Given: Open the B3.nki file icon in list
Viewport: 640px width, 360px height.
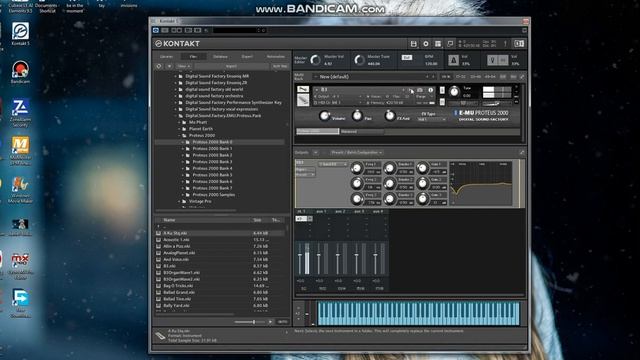Looking at the screenshot, I should [158, 266].
